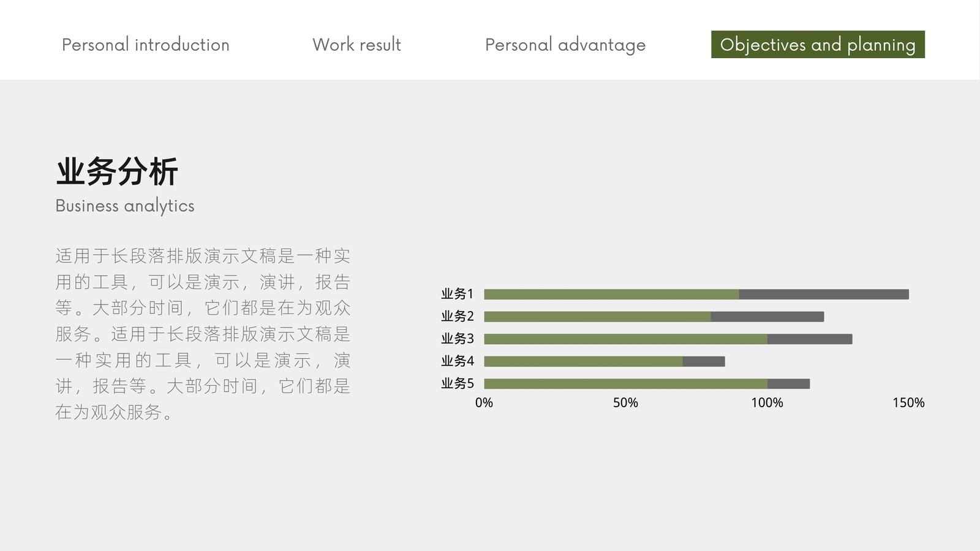Click the Objectives and planning tab
This screenshot has height=551, width=980.
point(818,45)
